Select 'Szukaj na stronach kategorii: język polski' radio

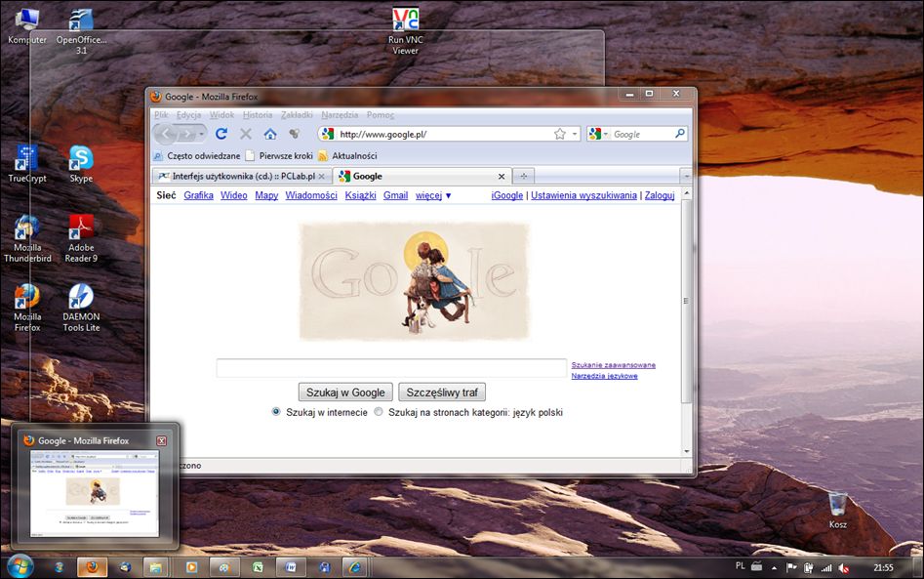pos(379,412)
